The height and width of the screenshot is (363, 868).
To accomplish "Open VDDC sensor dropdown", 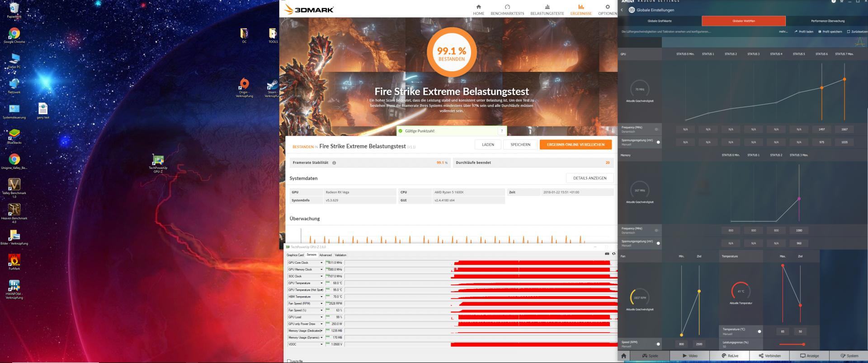I will coord(322,344).
